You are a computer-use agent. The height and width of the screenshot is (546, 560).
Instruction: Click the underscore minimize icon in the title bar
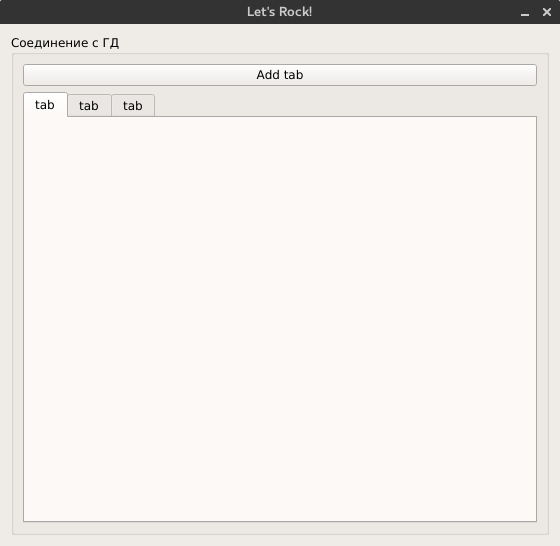pyautogui.click(x=525, y=12)
